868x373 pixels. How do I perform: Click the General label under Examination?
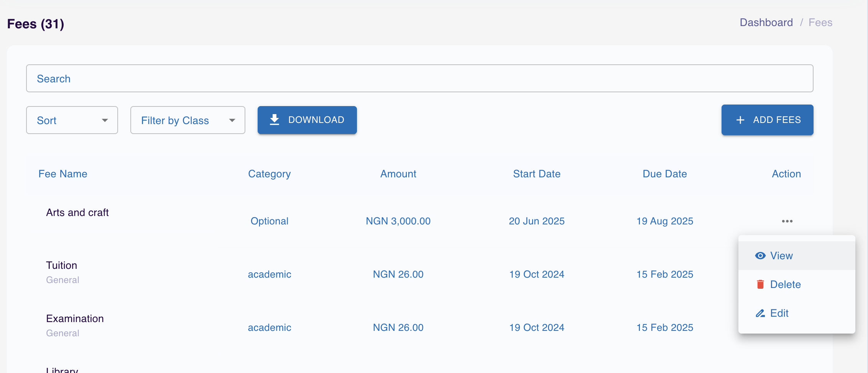[x=62, y=333]
